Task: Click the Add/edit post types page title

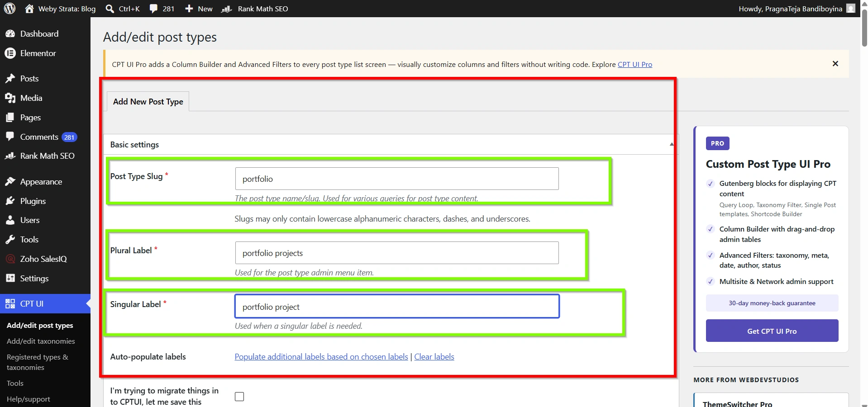Action: [x=160, y=37]
